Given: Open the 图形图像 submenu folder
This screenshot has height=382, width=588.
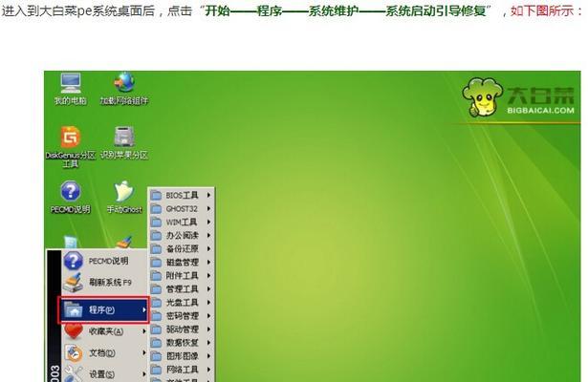Looking at the screenshot, I should click(182, 356).
